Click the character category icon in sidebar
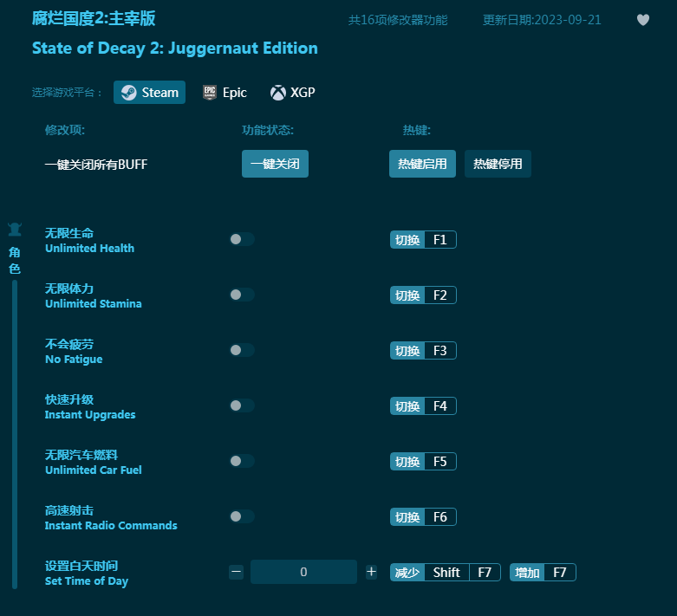The height and width of the screenshot is (616, 677). click(x=15, y=230)
